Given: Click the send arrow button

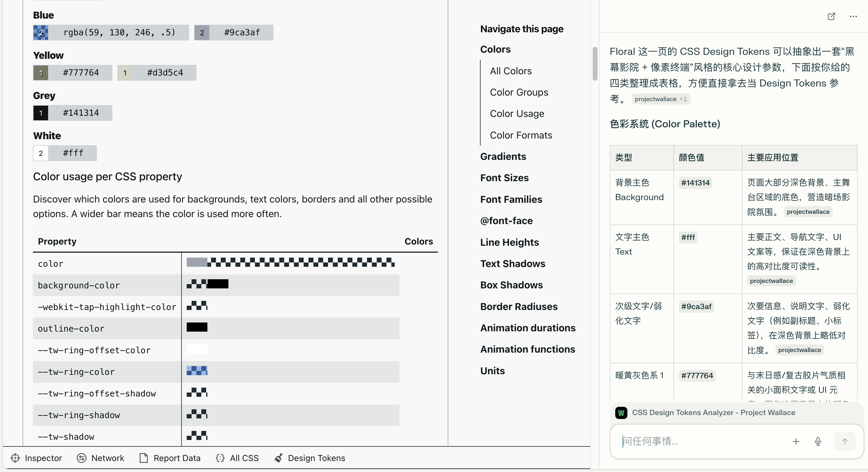Looking at the screenshot, I should click(845, 441).
